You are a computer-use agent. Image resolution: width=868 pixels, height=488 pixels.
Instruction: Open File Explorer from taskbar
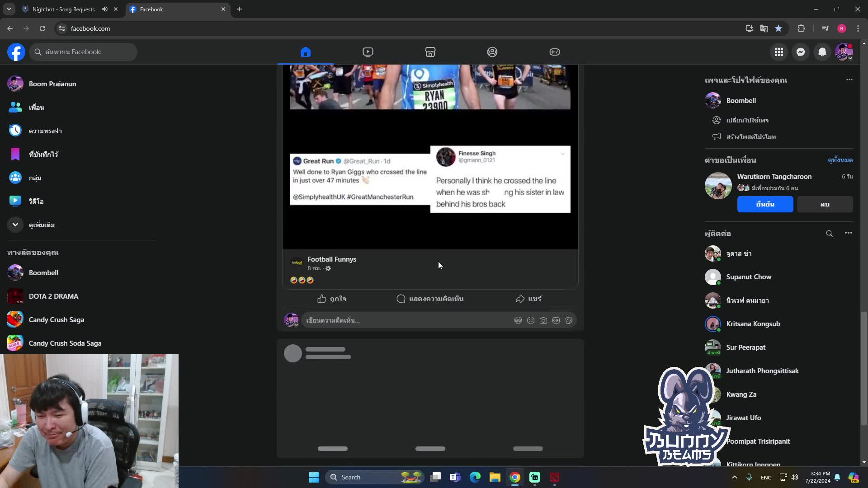(x=495, y=477)
